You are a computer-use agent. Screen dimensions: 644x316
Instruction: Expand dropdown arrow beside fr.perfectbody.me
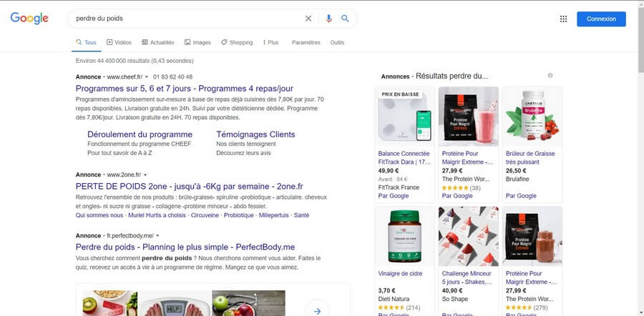[157, 236]
